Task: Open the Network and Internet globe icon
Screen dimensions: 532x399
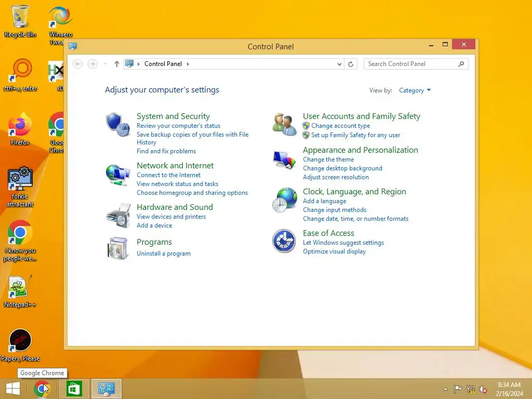Action: 118,175
